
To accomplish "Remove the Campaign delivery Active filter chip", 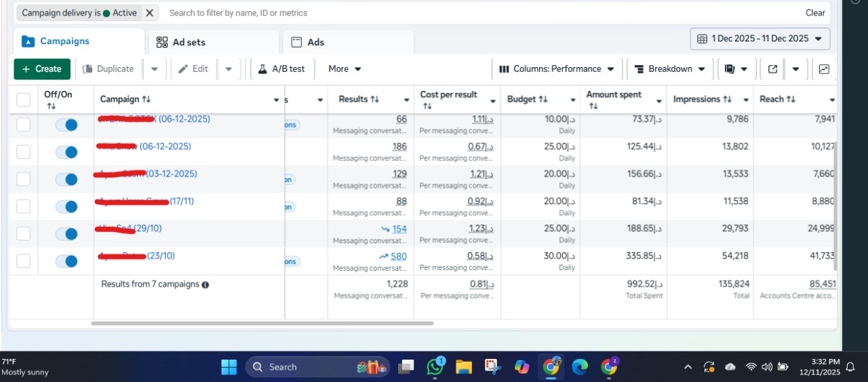I will point(150,13).
